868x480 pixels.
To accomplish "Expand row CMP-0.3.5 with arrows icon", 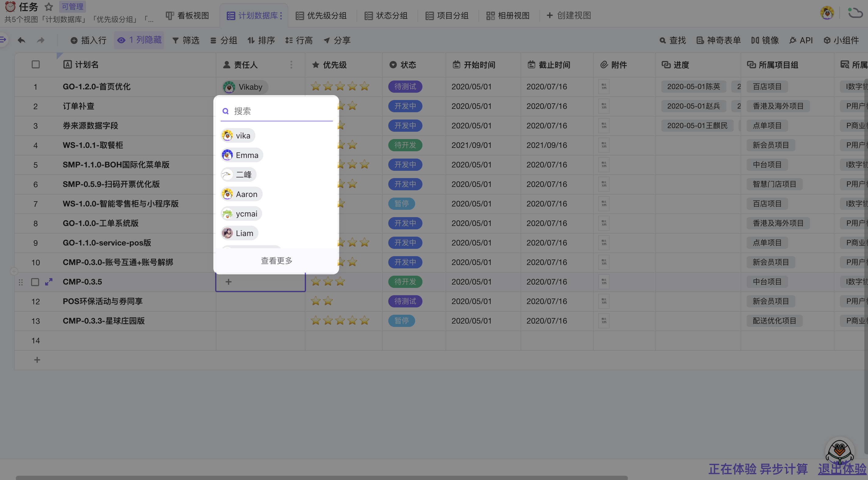I will 49,282.
